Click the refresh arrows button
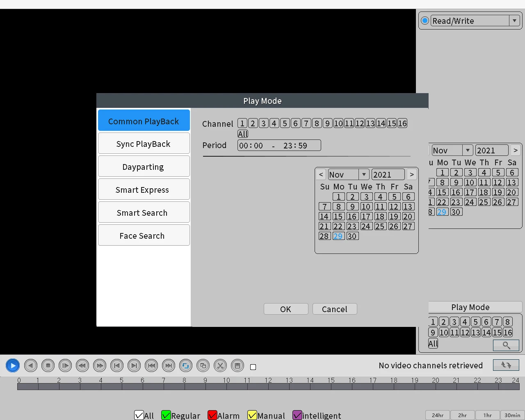Image resolution: width=525 pixels, height=420 pixels. (506, 365)
